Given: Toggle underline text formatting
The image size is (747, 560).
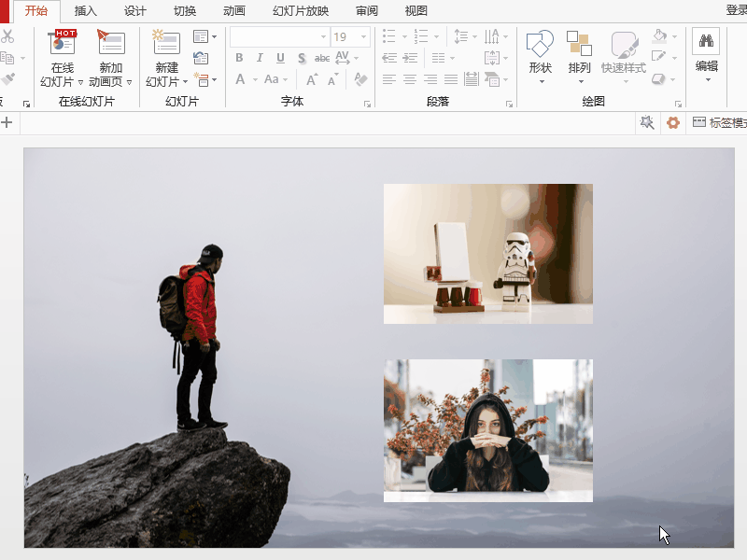Looking at the screenshot, I should click(280, 58).
